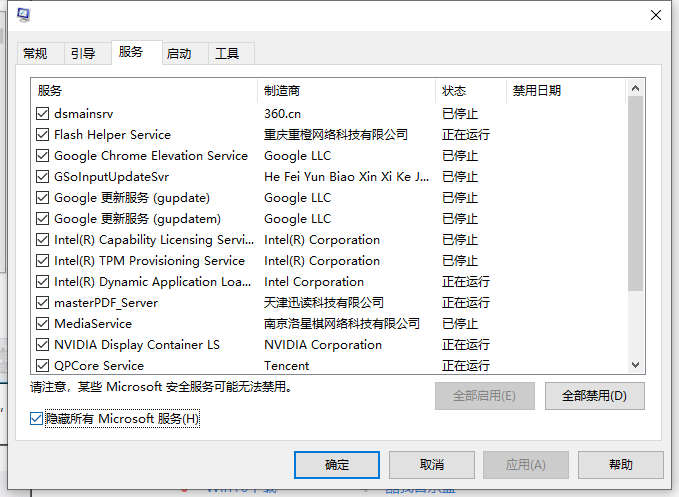Click the NVIDIA Corporation manufacturer cell
This screenshot has height=497, width=679.
323,345
